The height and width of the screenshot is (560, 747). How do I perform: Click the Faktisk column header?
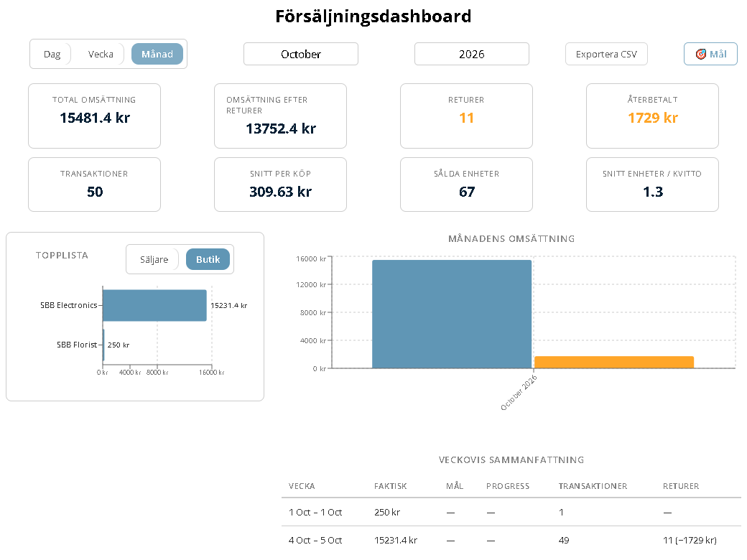click(x=390, y=486)
